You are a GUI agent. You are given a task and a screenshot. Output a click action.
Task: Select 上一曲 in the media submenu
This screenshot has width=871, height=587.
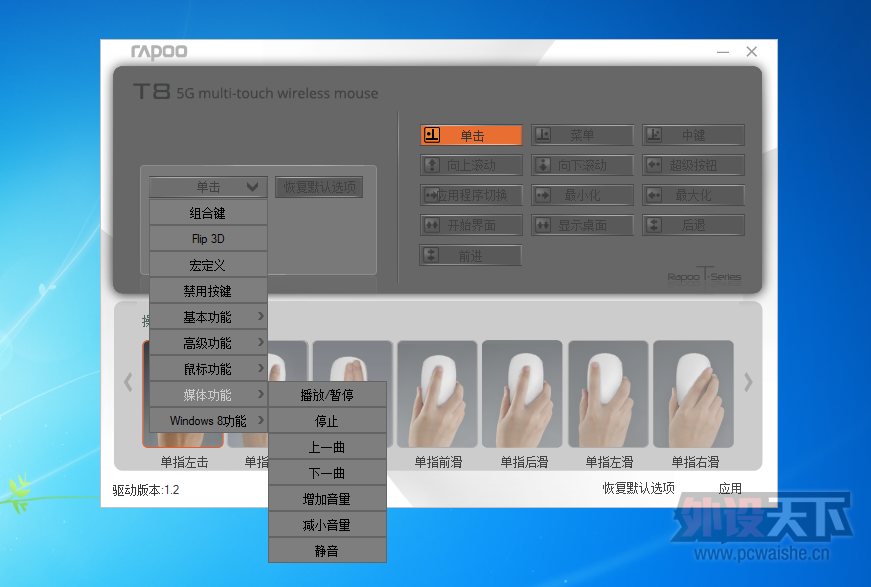tap(327, 447)
